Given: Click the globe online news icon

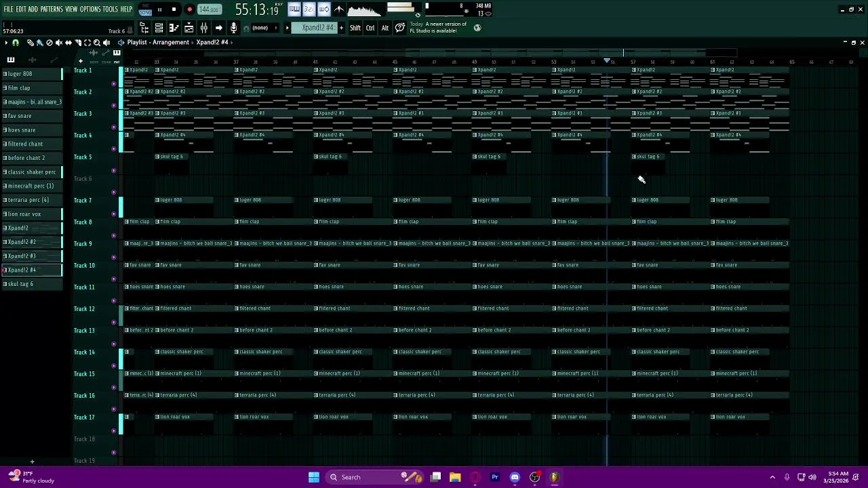Looking at the screenshot, I should (477, 28).
